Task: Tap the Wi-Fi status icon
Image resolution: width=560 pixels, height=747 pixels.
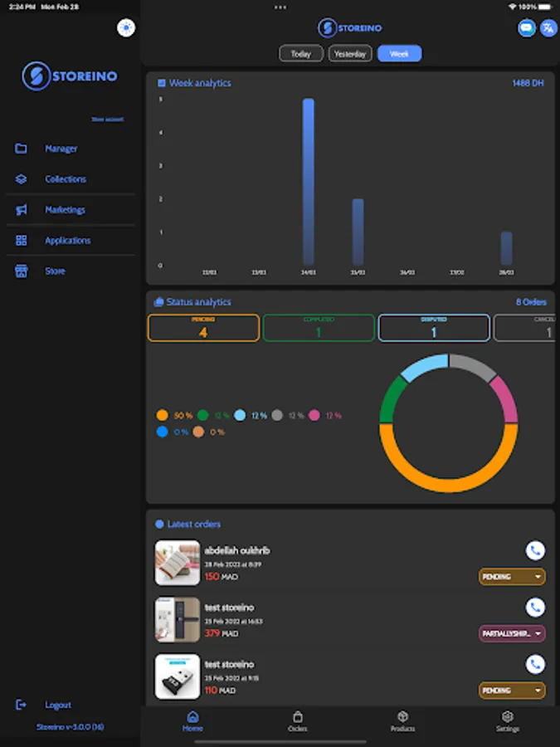Action: 513,7
